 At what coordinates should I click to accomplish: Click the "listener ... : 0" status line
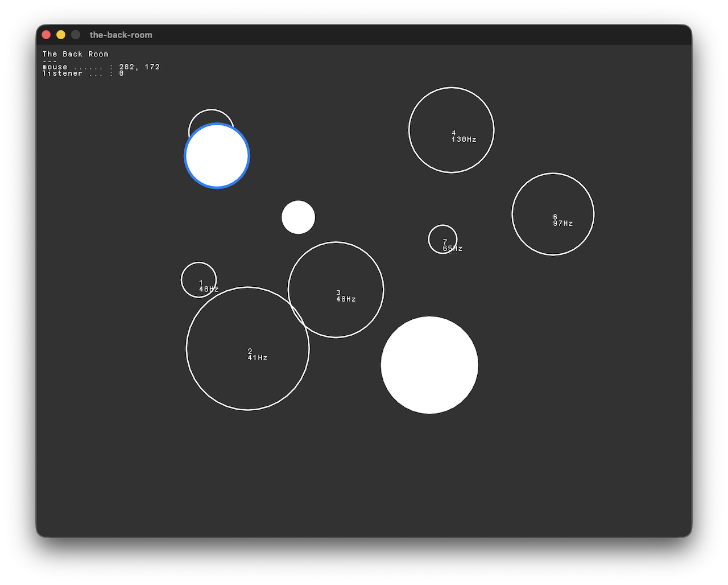tap(83, 73)
